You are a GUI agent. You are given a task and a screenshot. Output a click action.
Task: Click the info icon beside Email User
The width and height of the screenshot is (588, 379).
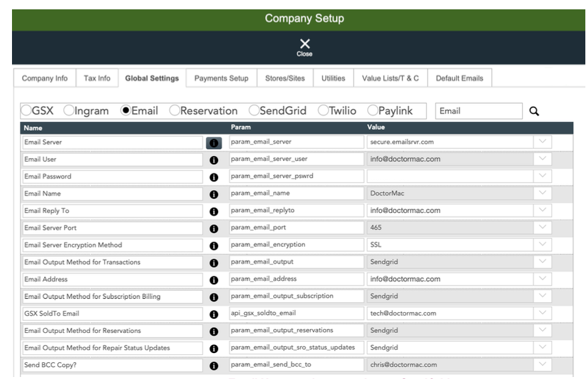[214, 159]
